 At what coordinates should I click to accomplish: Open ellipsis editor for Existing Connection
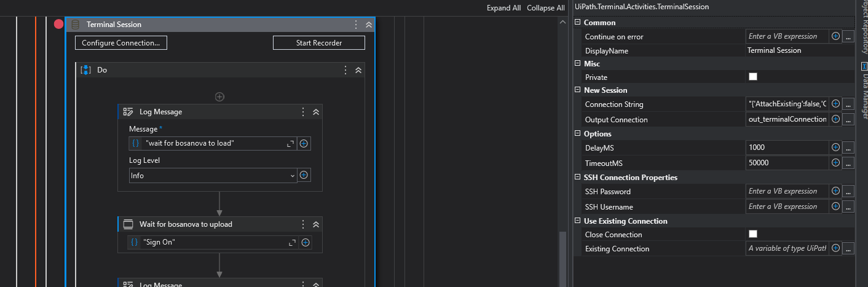coord(848,248)
